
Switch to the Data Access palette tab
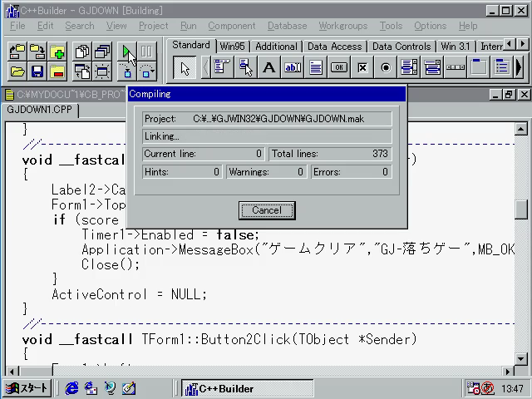[334, 47]
